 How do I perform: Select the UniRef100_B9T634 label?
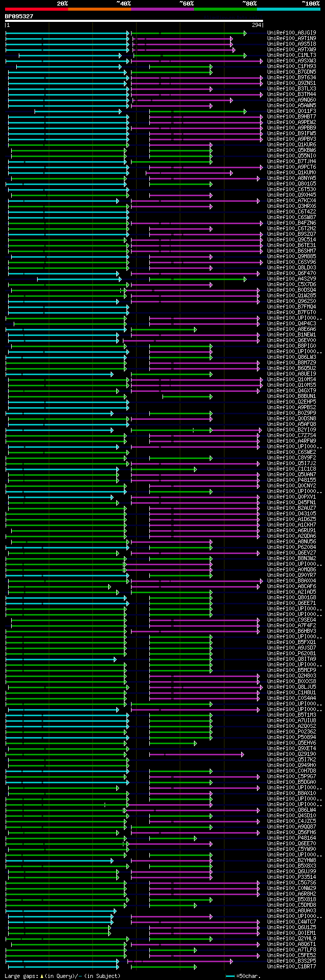(x=291, y=78)
